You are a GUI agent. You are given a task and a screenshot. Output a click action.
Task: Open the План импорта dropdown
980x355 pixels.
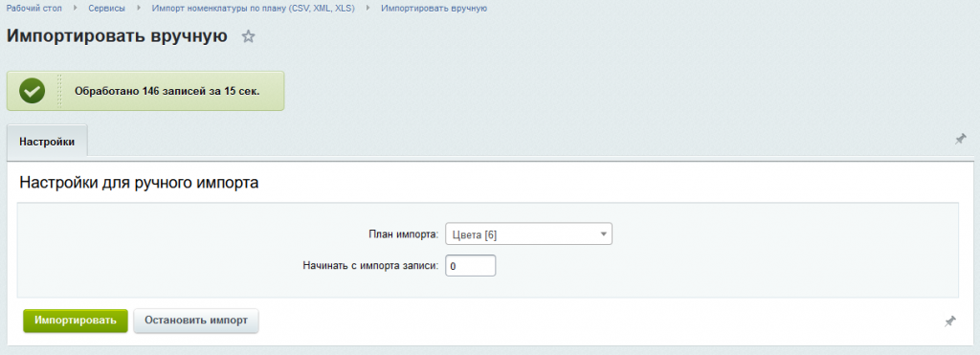[528, 234]
